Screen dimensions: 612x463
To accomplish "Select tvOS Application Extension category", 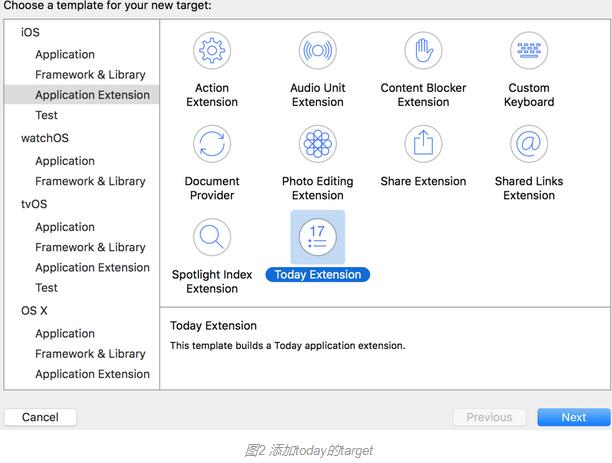I will coord(92,267).
